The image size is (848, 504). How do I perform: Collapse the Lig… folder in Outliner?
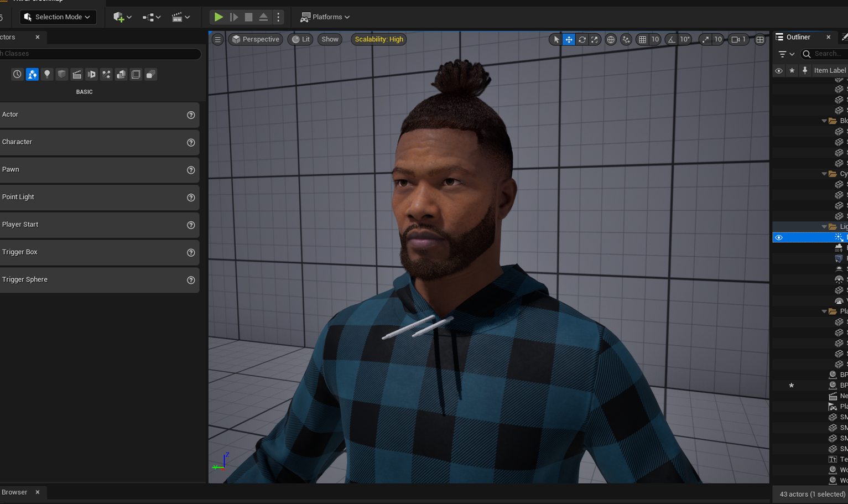pos(824,227)
